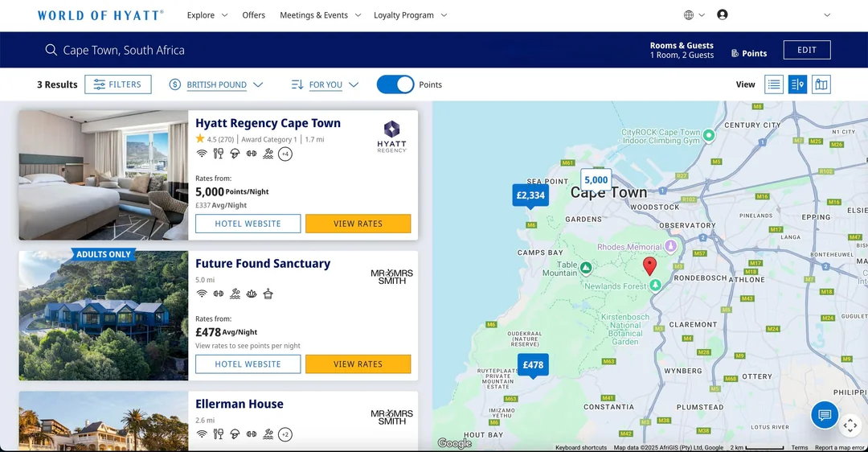Viewport: 868px width, 452px height.
Task: Expand the British Pound currency dropdown
Action: [216, 84]
